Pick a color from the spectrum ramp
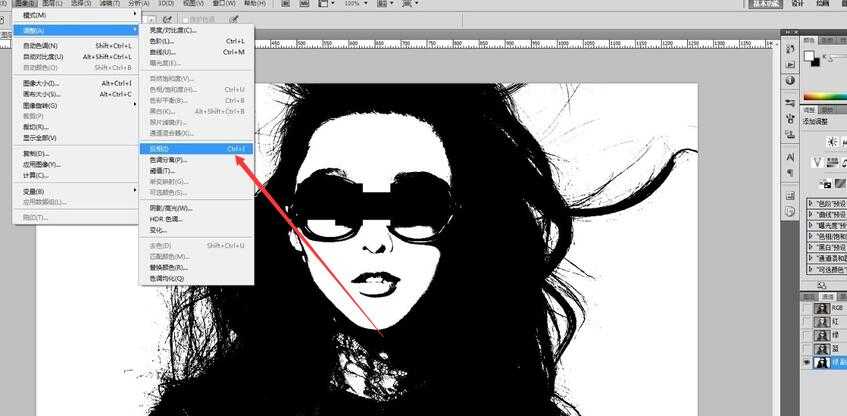This screenshot has width=847, height=416. pyautogui.click(x=825, y=97)
